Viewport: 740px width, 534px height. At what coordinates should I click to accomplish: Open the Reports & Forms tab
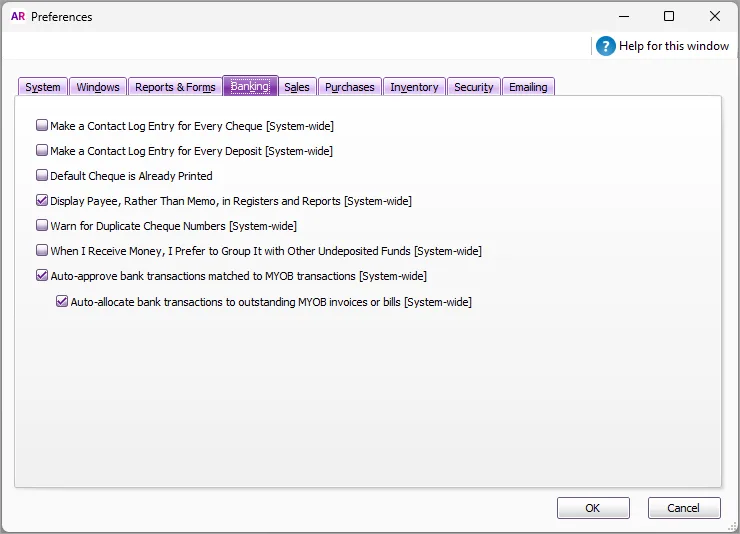[x=175, y=87]
